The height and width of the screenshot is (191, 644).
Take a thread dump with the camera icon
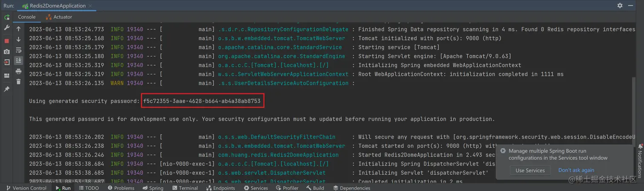coord(7,52)
